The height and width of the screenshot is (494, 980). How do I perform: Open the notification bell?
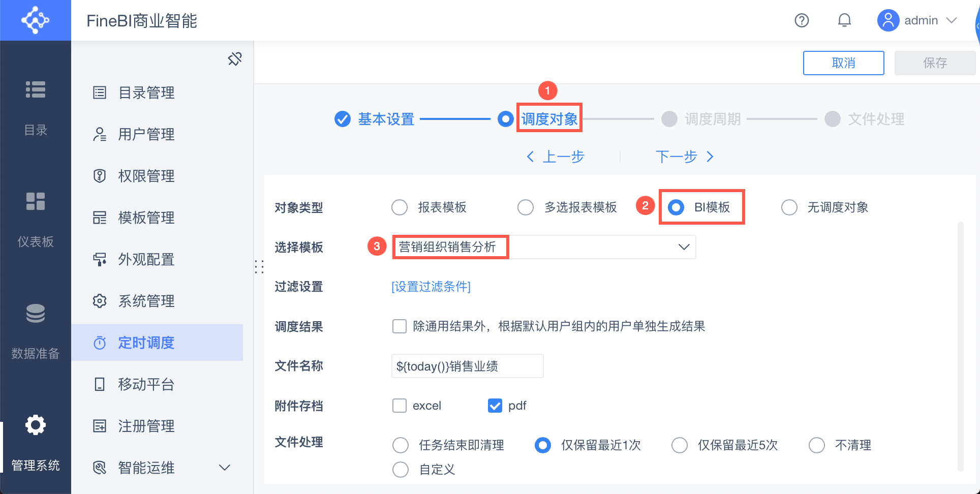(844, 20)
